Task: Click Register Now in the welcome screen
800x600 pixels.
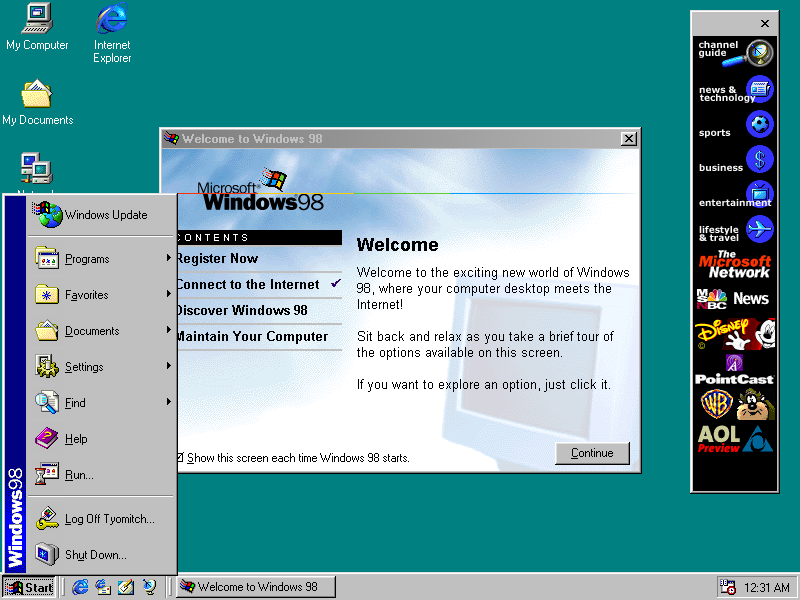Action: 217,258
